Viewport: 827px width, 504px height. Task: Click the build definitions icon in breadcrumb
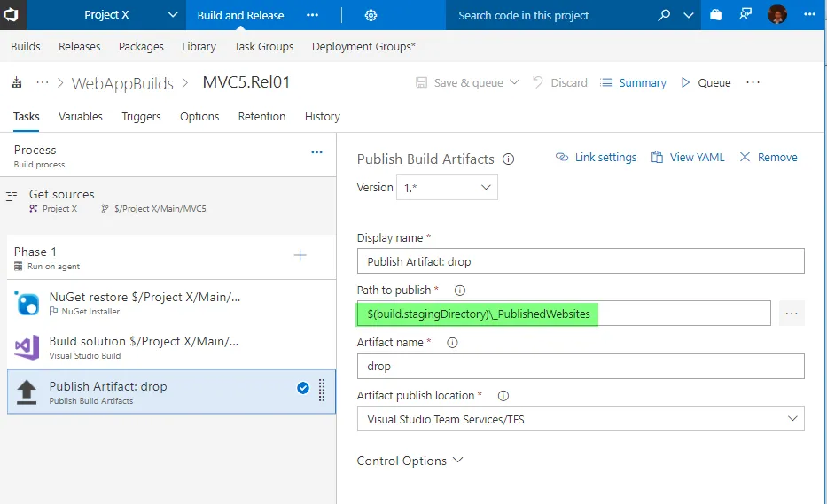(x=17, y=82)
